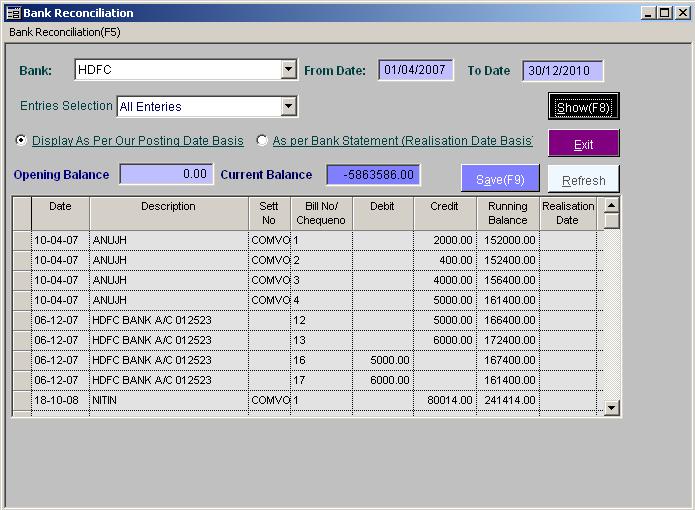Click the Description cell of first ANUJH row

tap(168, 241)
